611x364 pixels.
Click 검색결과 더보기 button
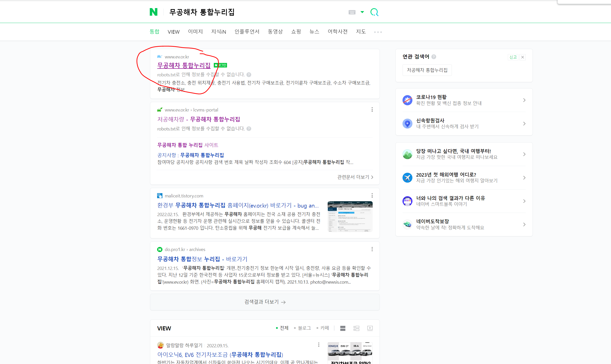click(x=265, y=302)
